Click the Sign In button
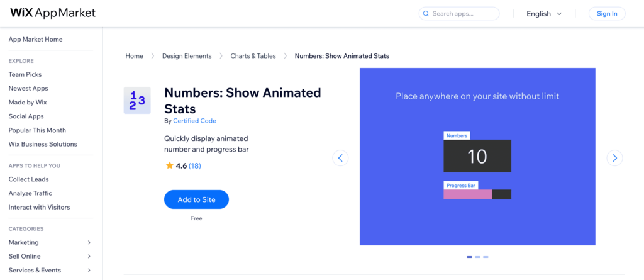This screenshot has width=644, height=280. (x=607, y=14)
